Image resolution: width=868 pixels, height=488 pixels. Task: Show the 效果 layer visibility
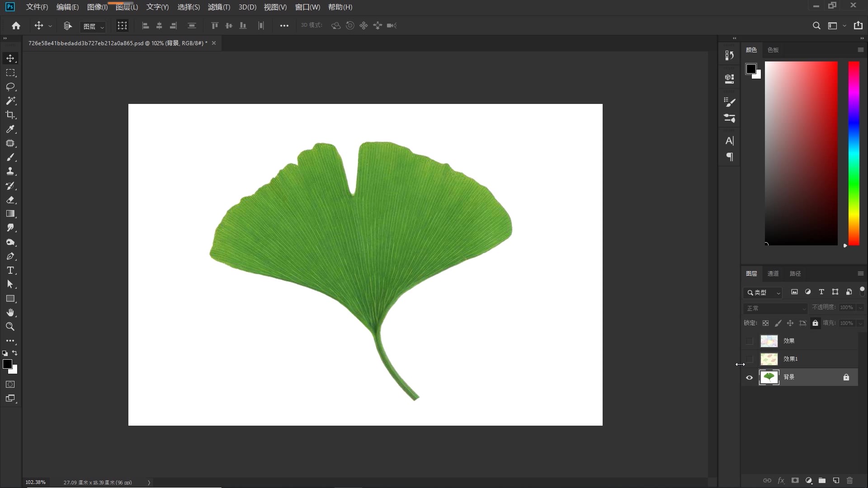click(750, 341)
